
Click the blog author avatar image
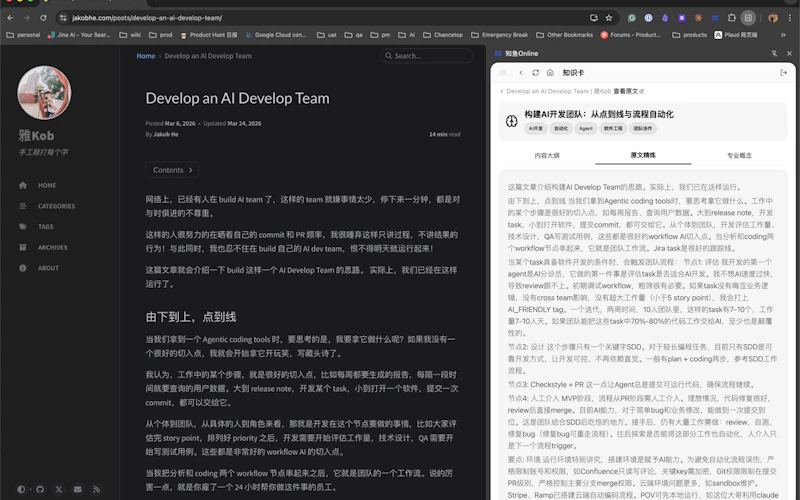coord(44,92)
